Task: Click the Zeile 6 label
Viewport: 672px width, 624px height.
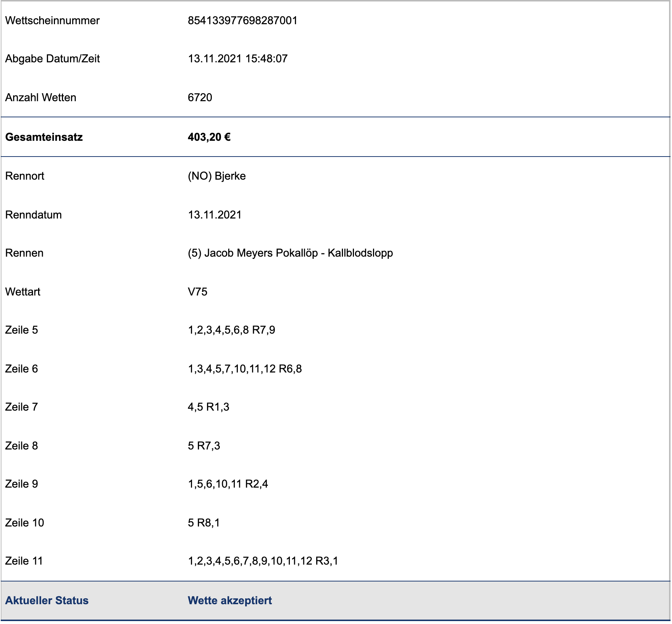Action: click(22, 369)
